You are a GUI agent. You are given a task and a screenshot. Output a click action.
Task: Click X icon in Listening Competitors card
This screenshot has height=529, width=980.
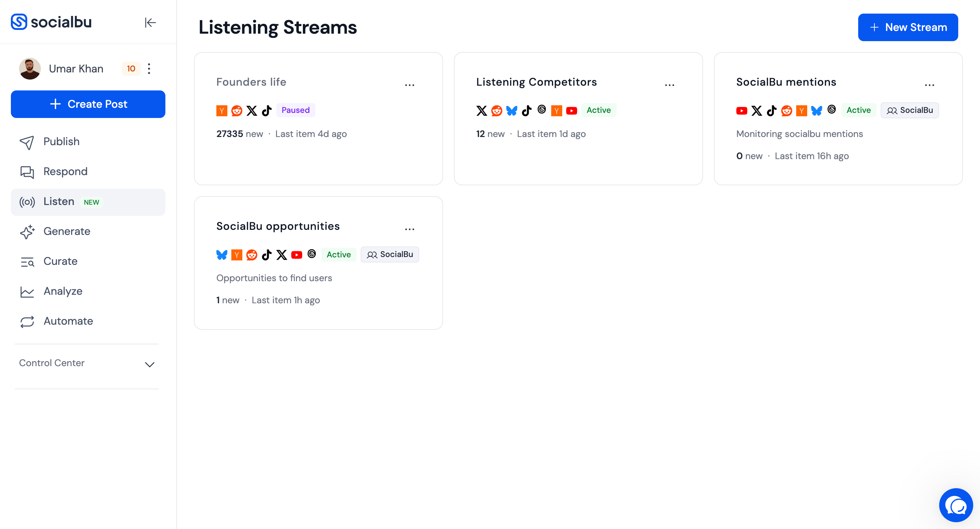481,110
